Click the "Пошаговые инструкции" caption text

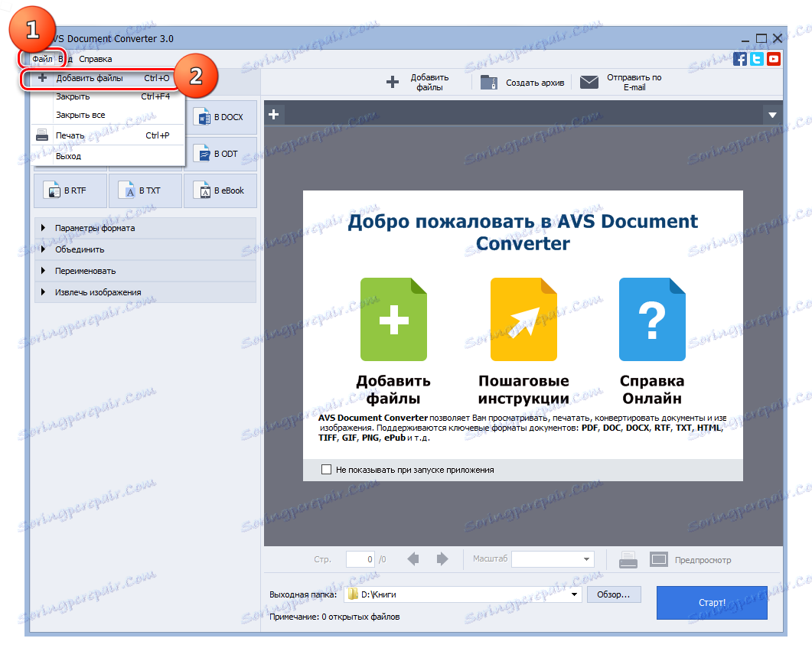523,389
